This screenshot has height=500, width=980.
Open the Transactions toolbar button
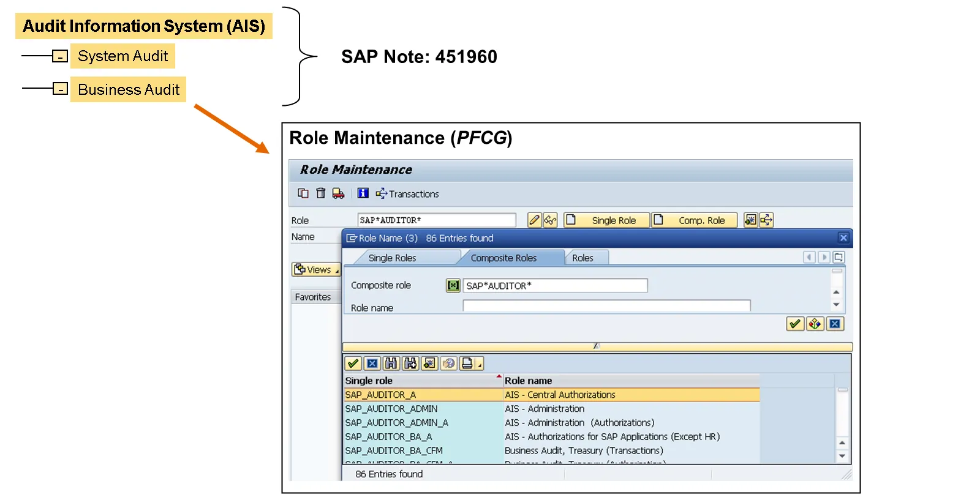coord(407,194)
